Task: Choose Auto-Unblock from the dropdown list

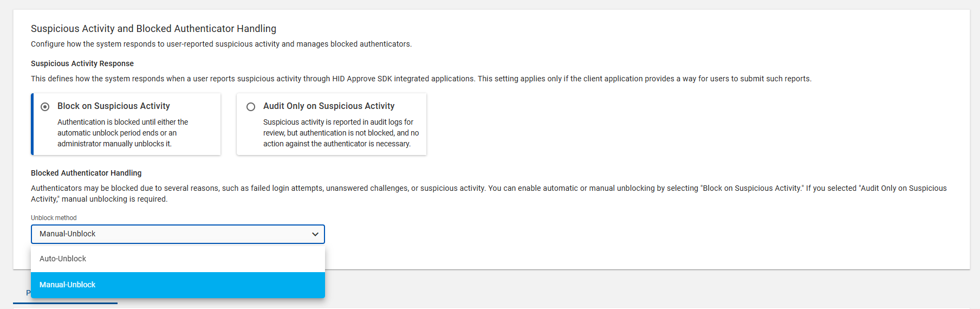Action: click(63, 259)
